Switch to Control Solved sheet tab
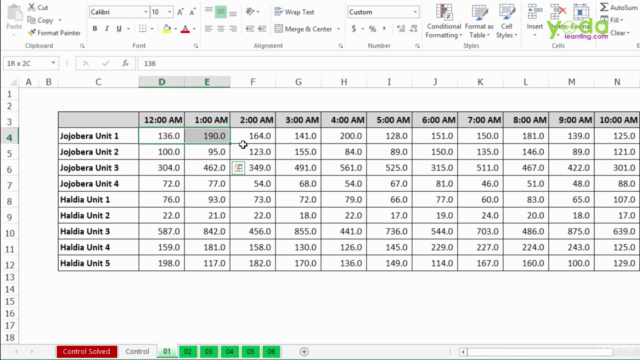Image resolution: width=640 pixels, height=360 pixels. pyautogui.click(x=87, y=351)
